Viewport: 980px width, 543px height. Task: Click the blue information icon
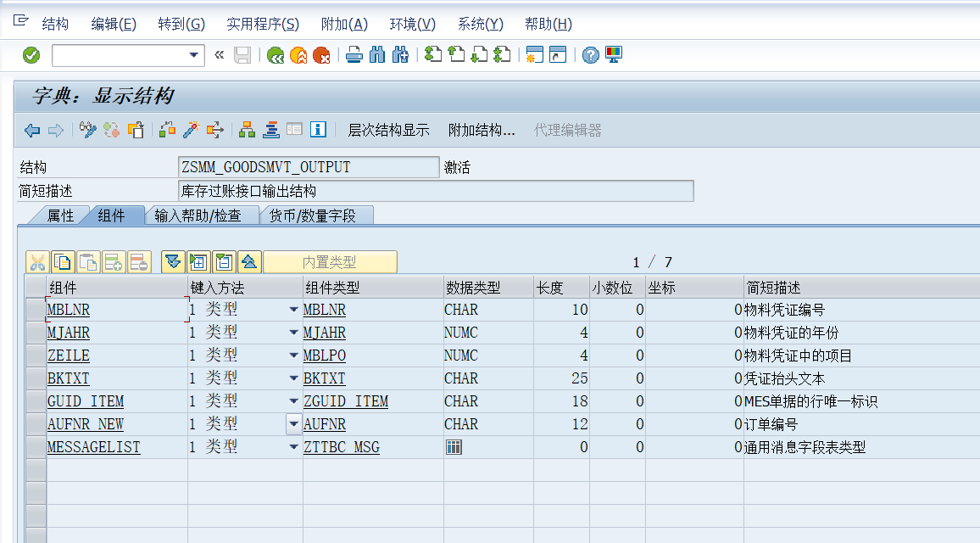point(318,130)
